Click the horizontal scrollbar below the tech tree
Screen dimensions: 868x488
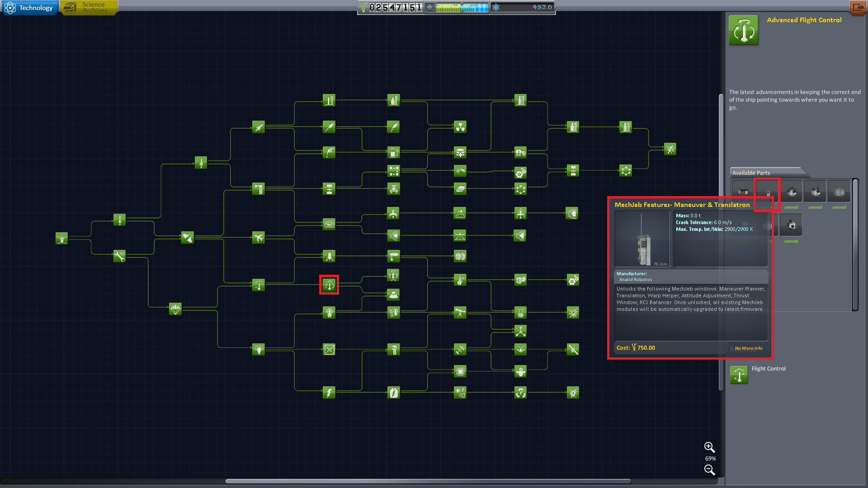428,481
